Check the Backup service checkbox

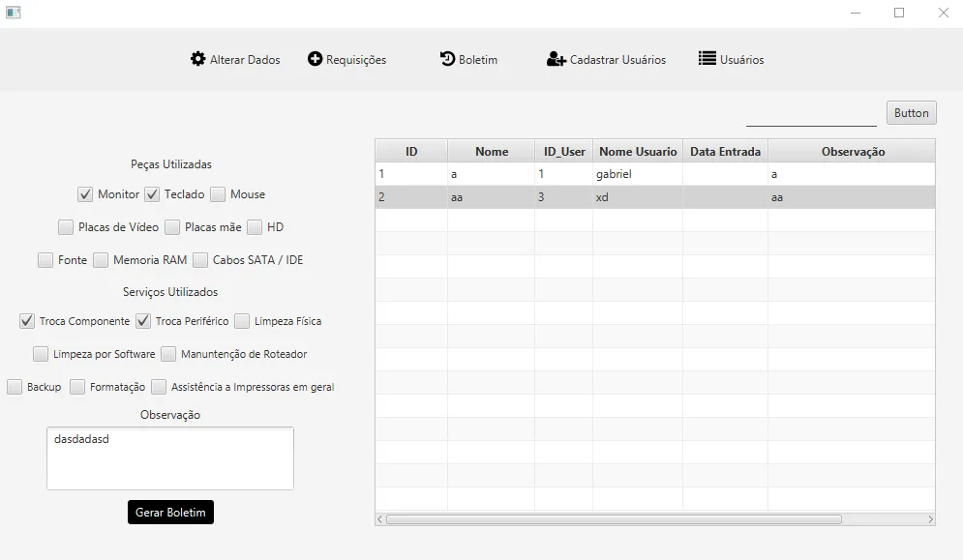pos(15,387)
